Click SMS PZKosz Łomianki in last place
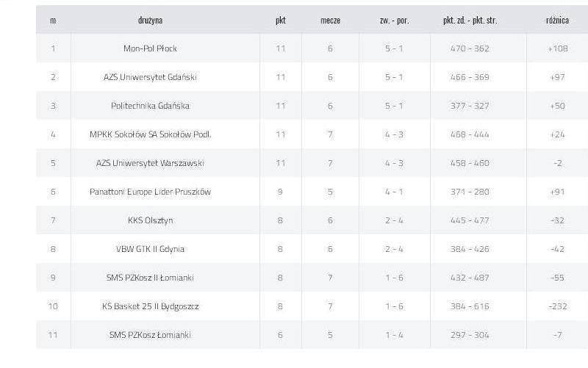This screenshot has width=588, height=368. pyautogui.click(x=150, y=335)
